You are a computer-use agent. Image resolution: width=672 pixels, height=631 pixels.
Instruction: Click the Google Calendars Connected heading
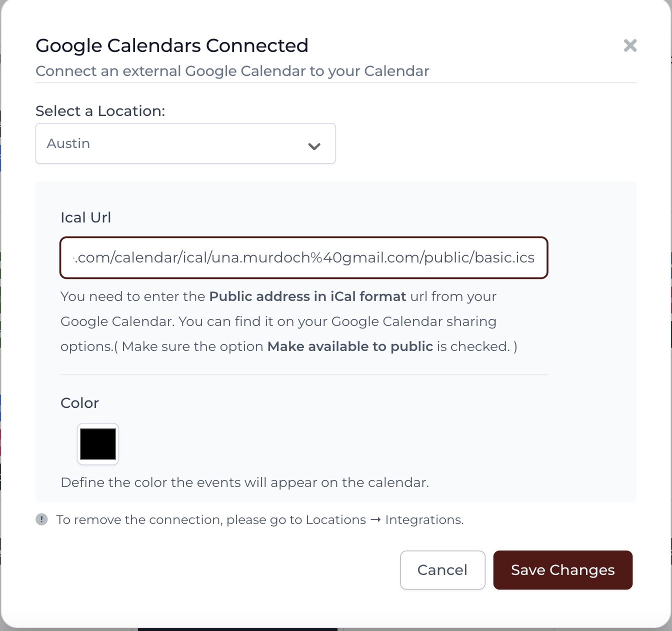[172, 45]
